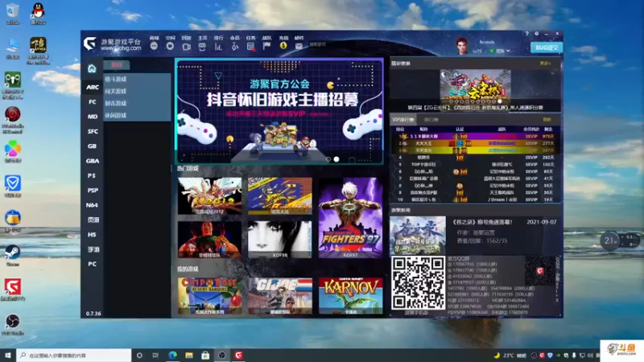Open Microsoft Store in taskbar

point(205,355)
